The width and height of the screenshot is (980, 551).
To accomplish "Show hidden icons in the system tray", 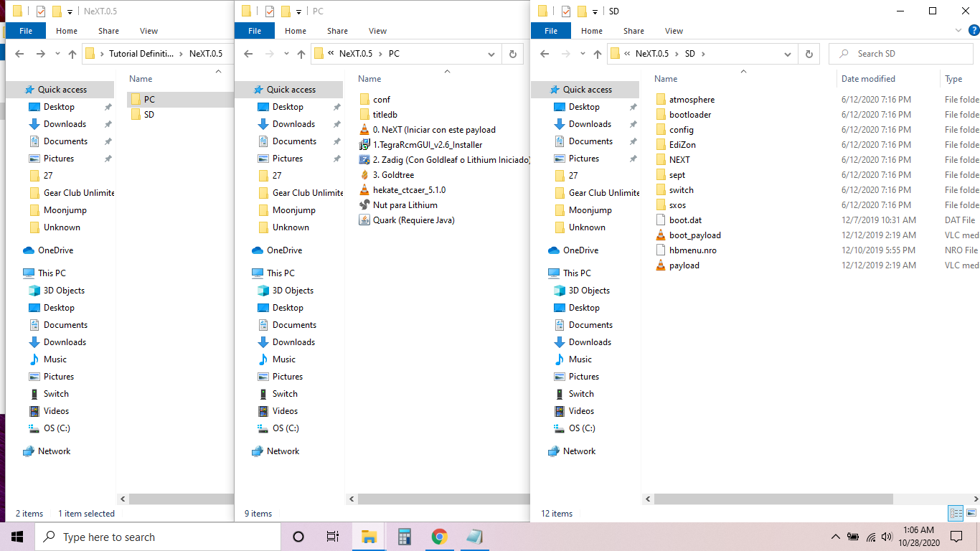I will point(835,537).
